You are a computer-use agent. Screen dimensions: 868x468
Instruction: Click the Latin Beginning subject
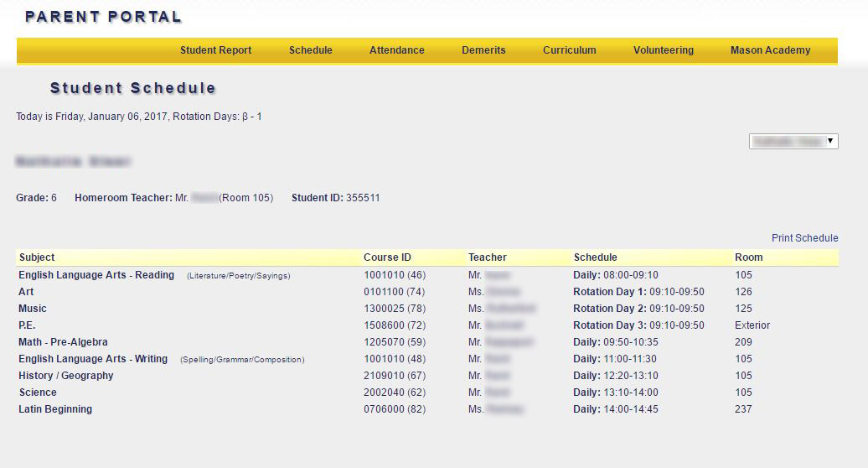click(55, 409)
